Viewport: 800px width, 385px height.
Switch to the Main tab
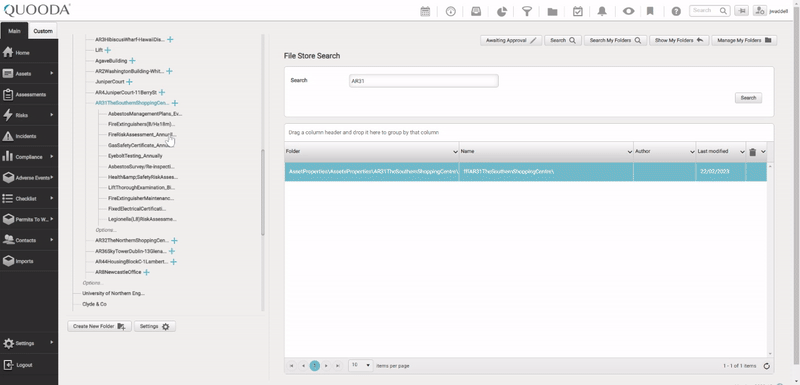point(14,31)
